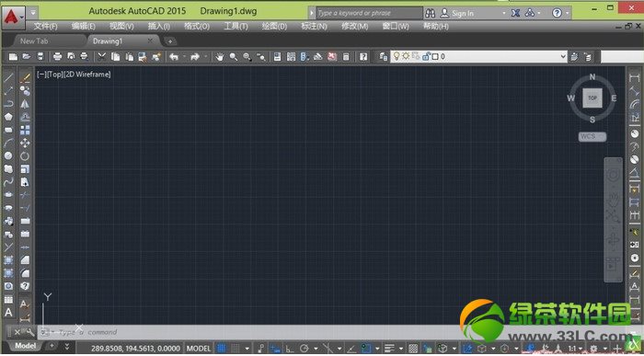Toggle transparency in status bar
Image resolution: width=644 pixels, height=356 pixels.
413,349
